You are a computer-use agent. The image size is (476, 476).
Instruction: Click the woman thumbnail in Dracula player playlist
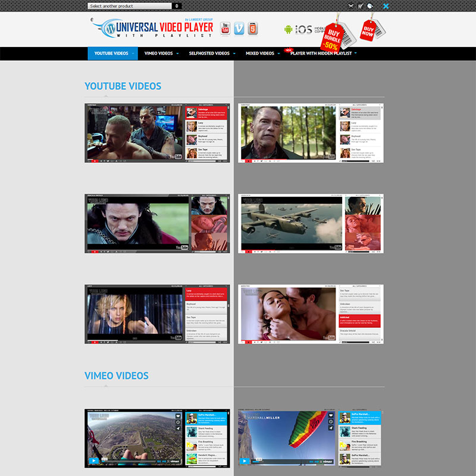pos(209,224)
